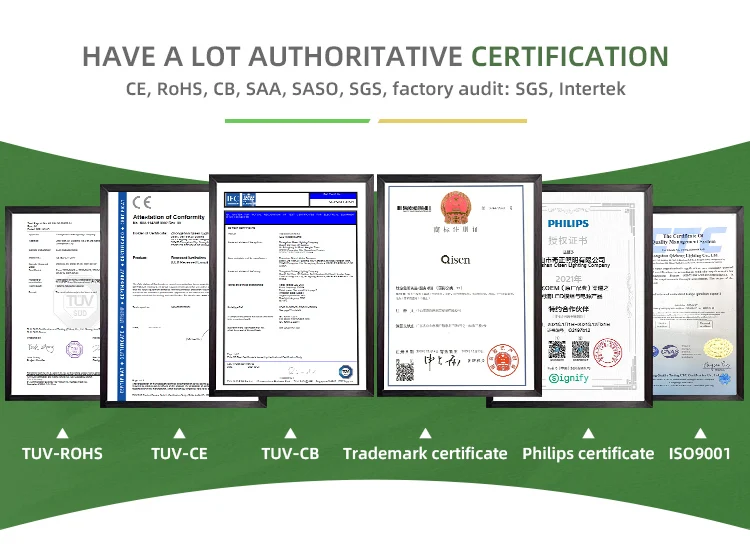
Task: Click the PHILIPS logo on the certificate
Action: click(568, 223)
